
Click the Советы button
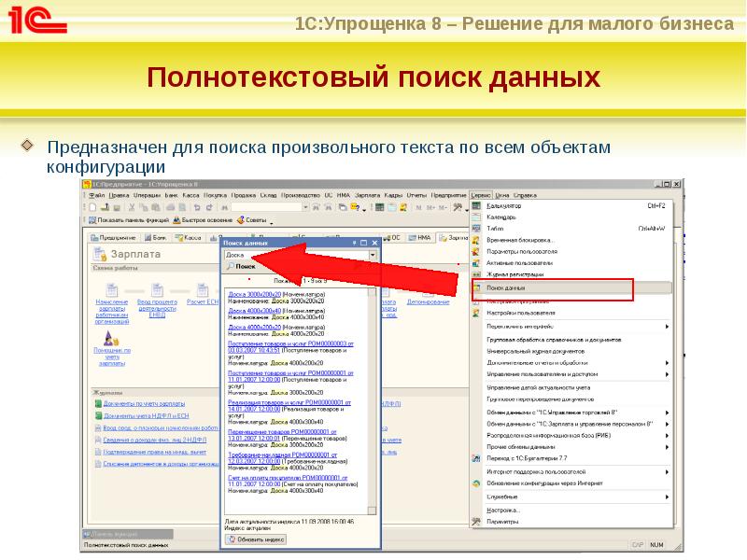point(251,220)
